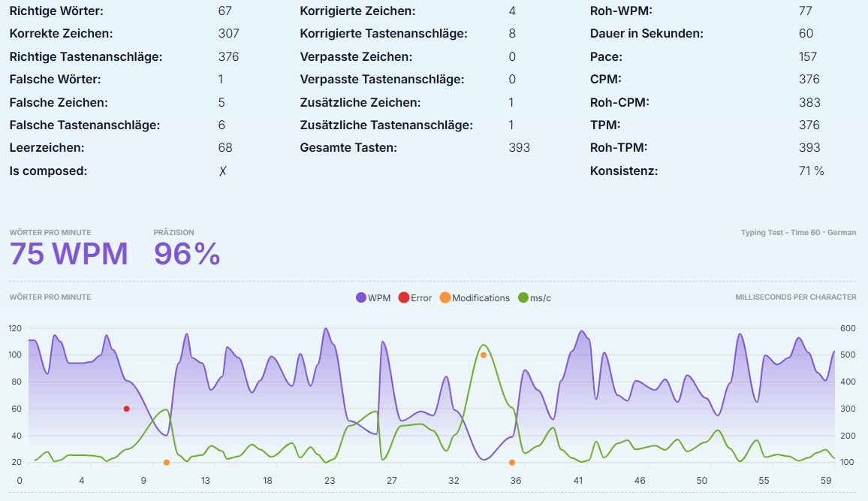Select the 'Is composed:' label
Image resolution: width=868 pixels, height=501 pixels.
tap(48, 171)
